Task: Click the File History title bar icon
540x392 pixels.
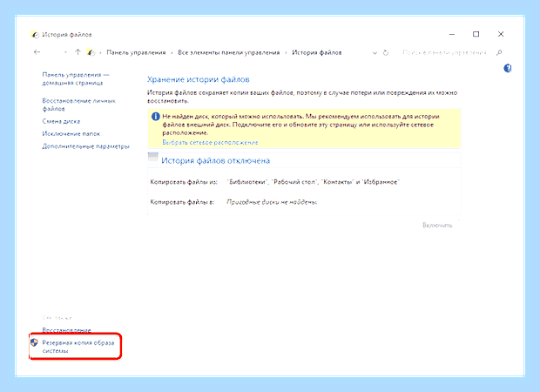Action: point(35,35)
